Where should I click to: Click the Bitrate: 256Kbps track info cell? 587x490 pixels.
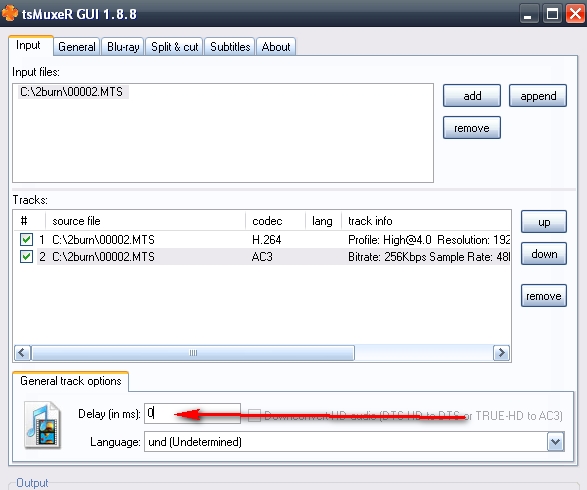click(429, 257)
